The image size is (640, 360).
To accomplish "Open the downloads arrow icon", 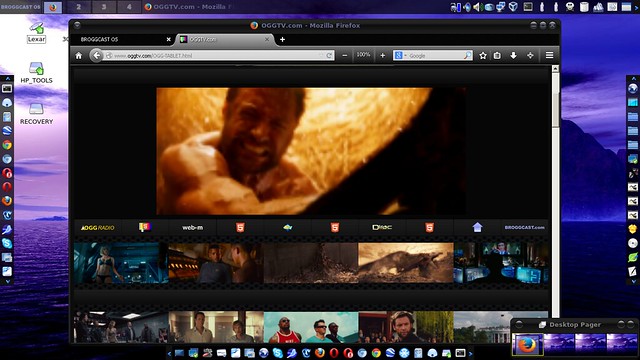I will coord(513,56).
